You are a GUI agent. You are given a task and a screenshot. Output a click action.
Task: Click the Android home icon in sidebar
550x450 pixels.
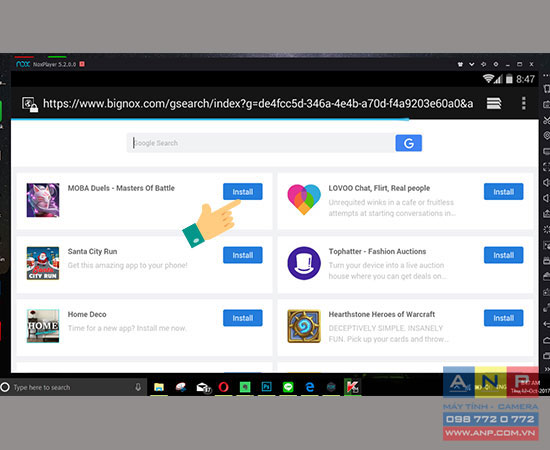(x=546, y=340)
